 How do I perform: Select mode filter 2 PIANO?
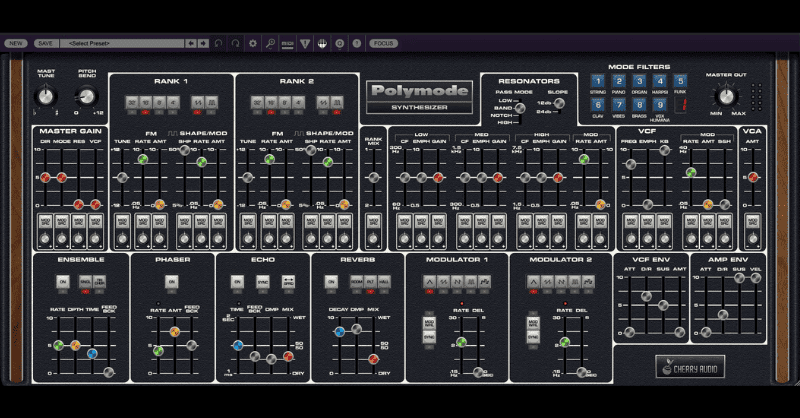pyautogui.click(x=618, y=81)
